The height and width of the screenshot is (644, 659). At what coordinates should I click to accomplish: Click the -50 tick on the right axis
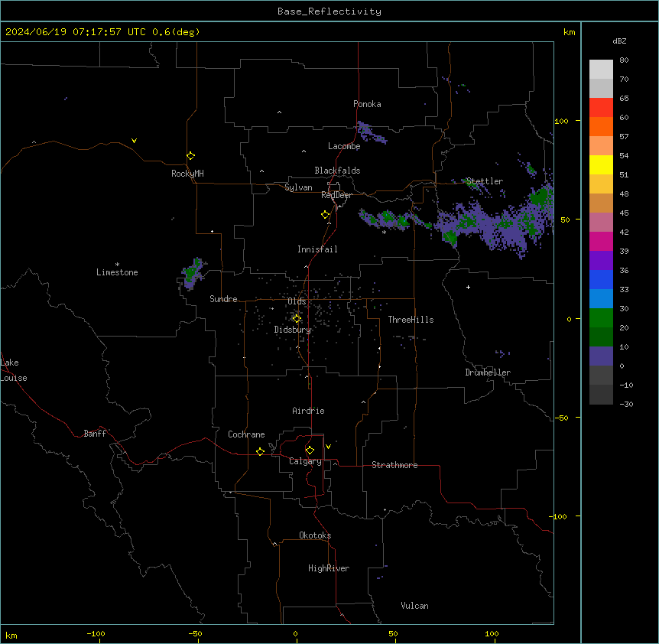click(561, 418)
